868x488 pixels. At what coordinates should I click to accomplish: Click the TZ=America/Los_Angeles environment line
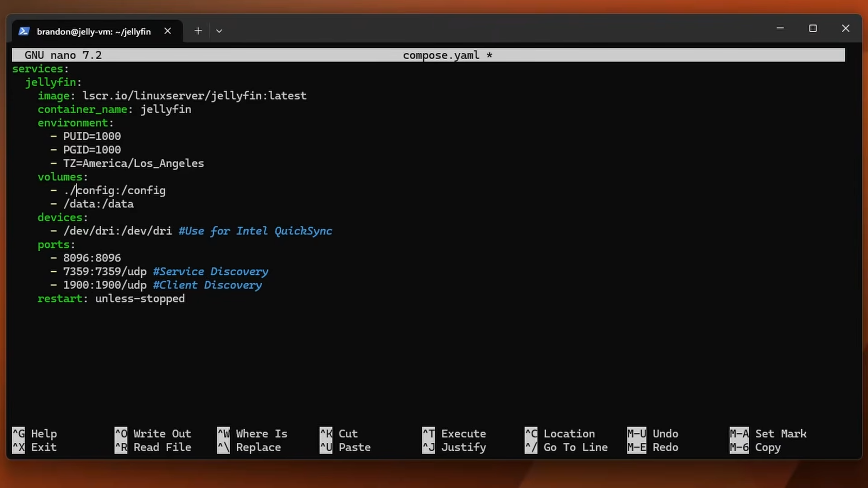click(x=133, y=163)
